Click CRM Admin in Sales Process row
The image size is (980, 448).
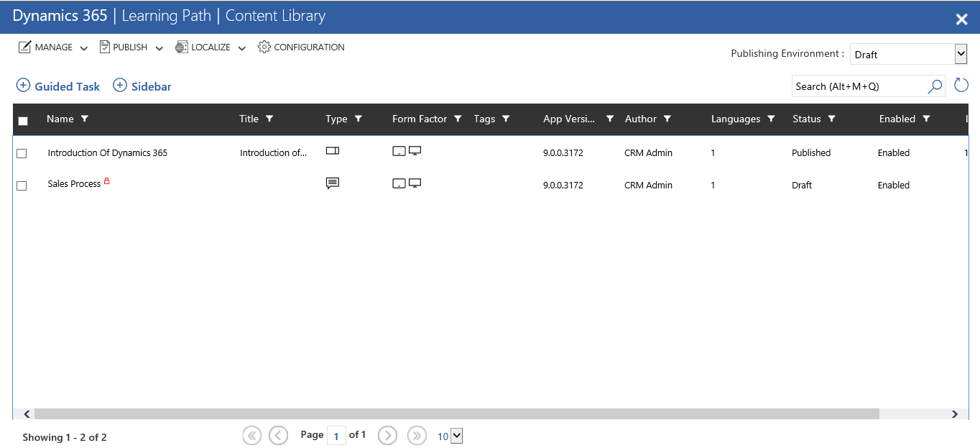tap(649, 185)
